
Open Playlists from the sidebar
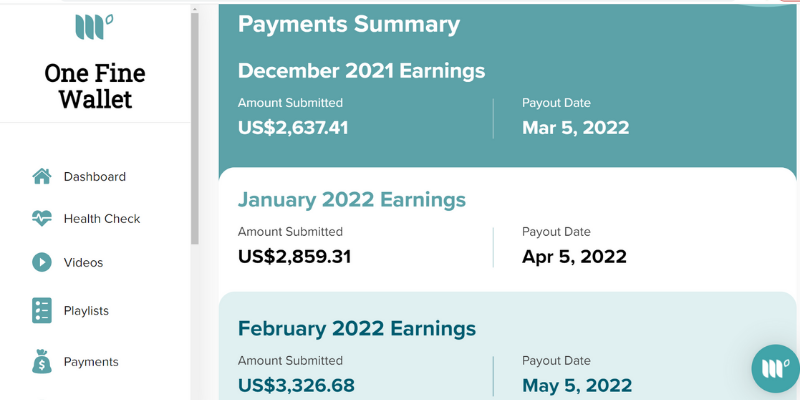[86, 310]
